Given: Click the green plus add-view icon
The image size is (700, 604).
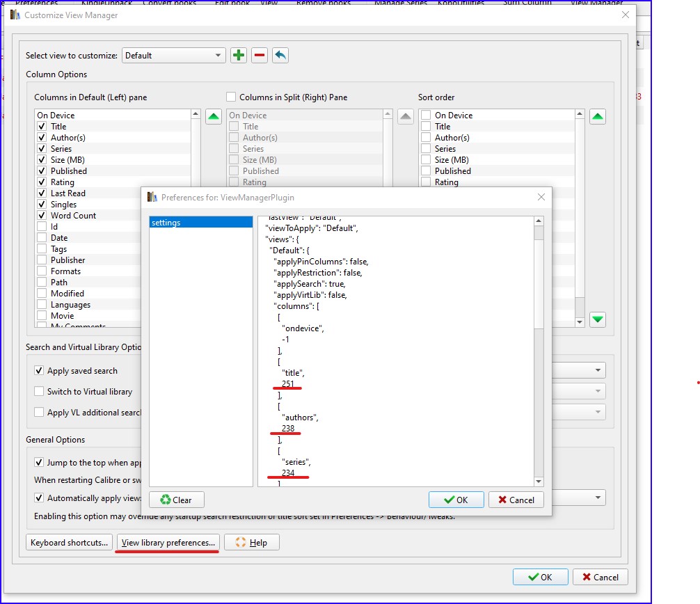Looking at the screenshot, I should click(239, 56).
